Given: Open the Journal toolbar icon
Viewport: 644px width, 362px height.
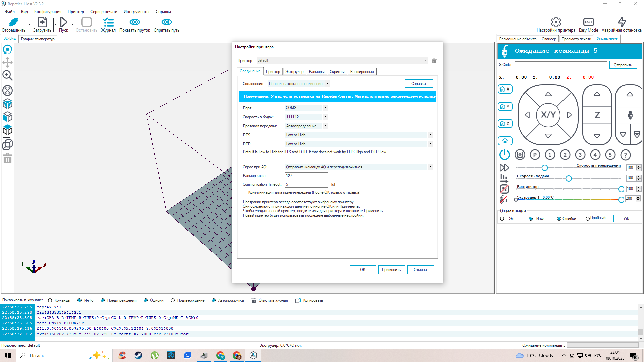Looking at the screenshot, I should click(x=108, y=22).
